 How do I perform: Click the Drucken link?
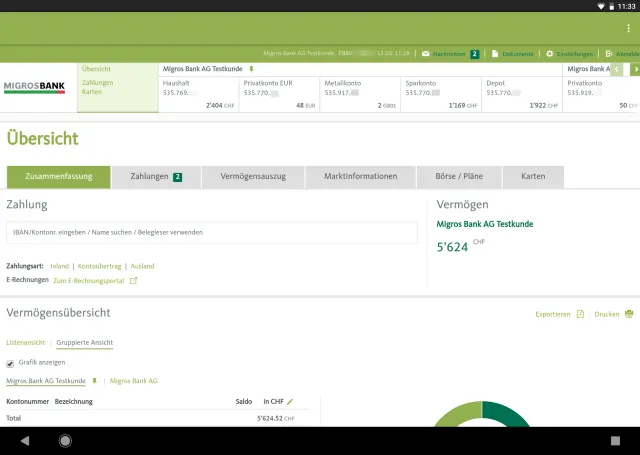(x=607, y=314)
